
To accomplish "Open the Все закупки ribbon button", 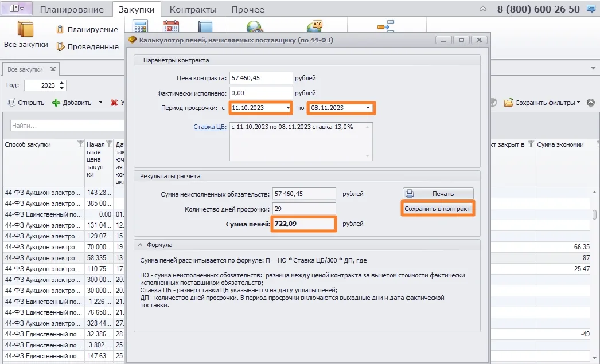I will 26,35.
